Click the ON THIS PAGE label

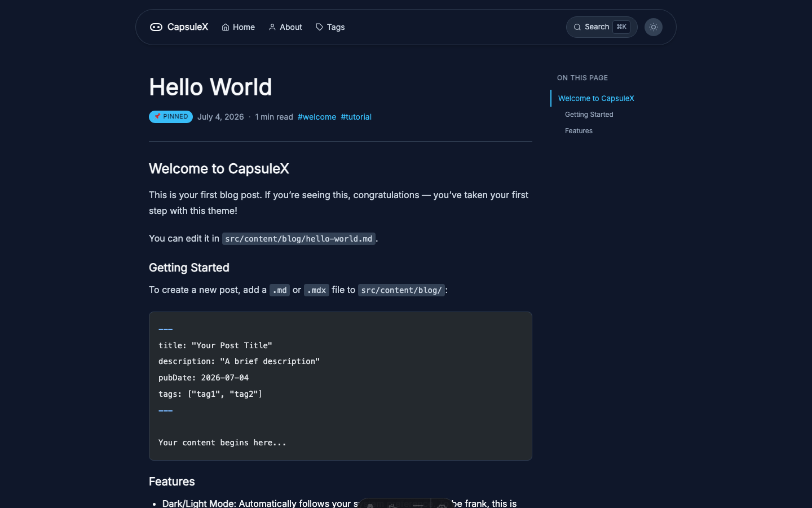582,78
